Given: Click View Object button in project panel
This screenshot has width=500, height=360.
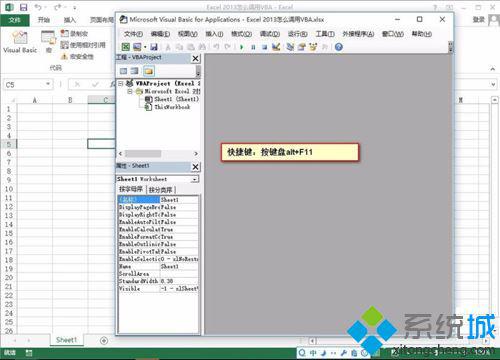Looking at the screenshot, I should coord(135,71).
